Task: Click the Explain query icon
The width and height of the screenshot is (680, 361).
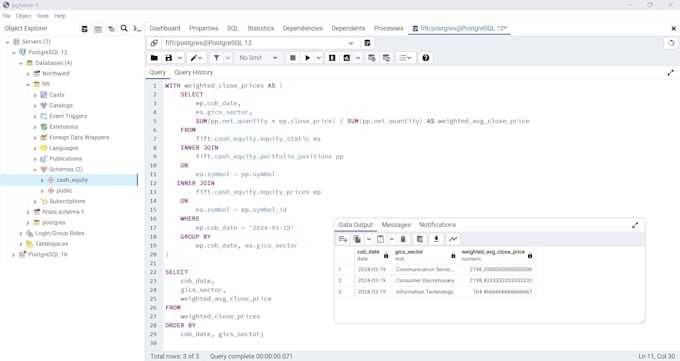Action: pos(332,58)
